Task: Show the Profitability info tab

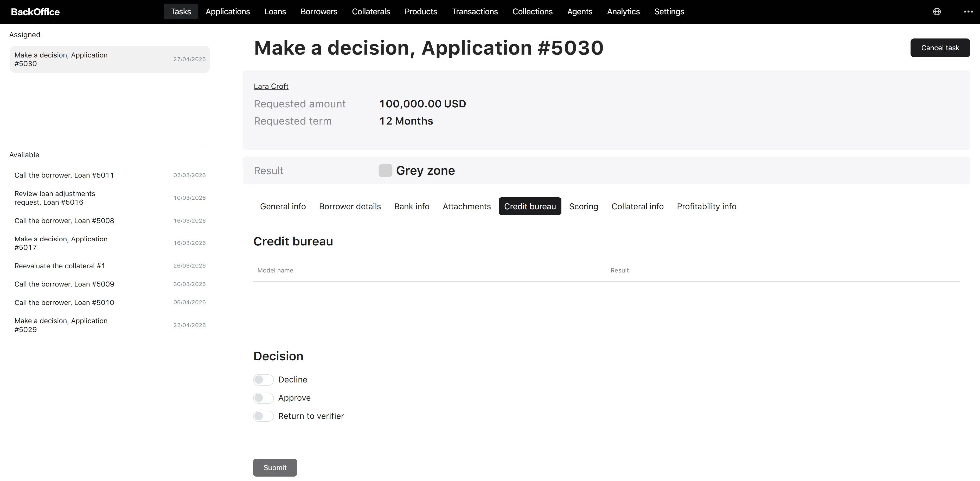Action: (707, 206)
